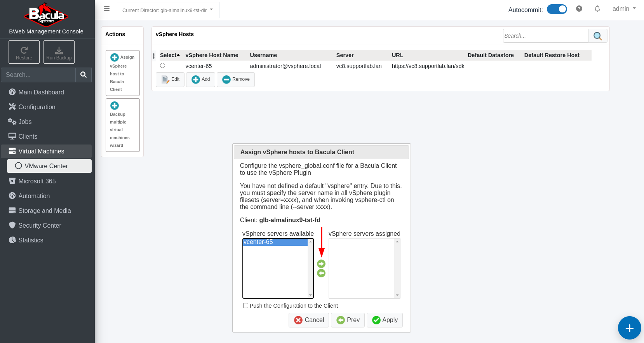This screenshot has width=644, height=343.
Task: Select VMware Center submenu item
Action: click(x=49, y=166)
